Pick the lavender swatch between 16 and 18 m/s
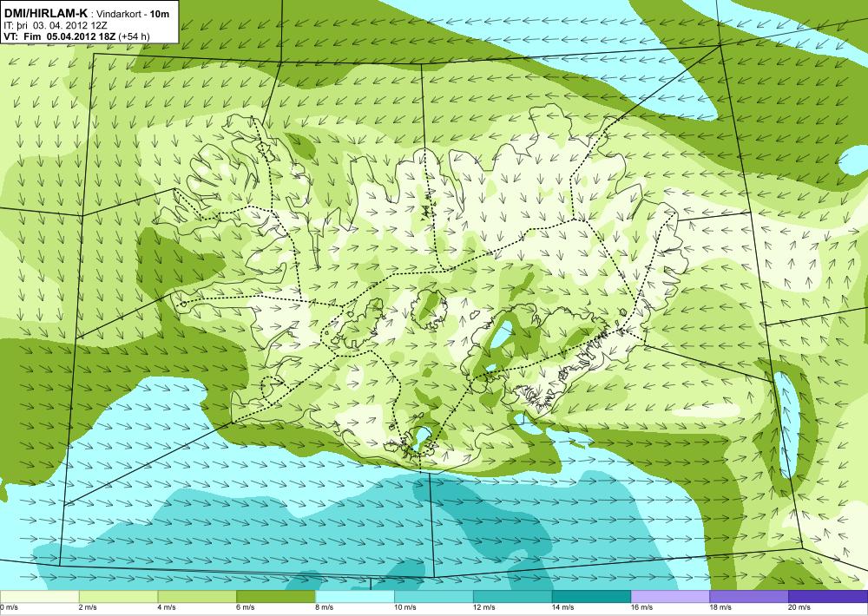This screenshot has width=868, height=616. click(x=670, y=597)
